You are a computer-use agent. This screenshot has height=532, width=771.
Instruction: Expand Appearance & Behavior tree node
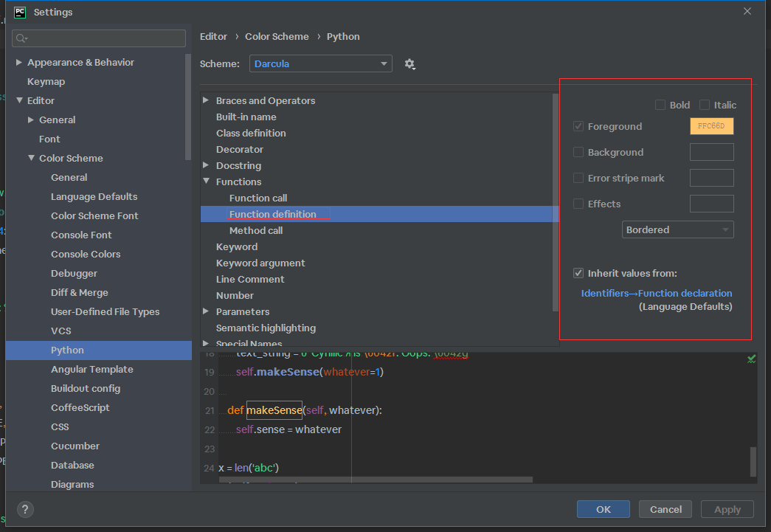18,63
